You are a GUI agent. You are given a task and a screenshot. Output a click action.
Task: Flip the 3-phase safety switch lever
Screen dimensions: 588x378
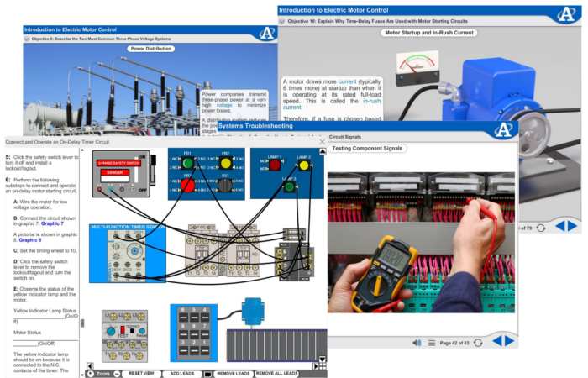point(153,160)
